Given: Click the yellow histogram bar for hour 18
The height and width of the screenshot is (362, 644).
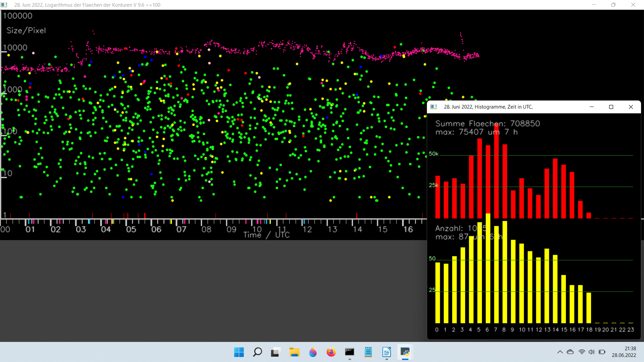Looking at the screenshot, I should 589,308.
